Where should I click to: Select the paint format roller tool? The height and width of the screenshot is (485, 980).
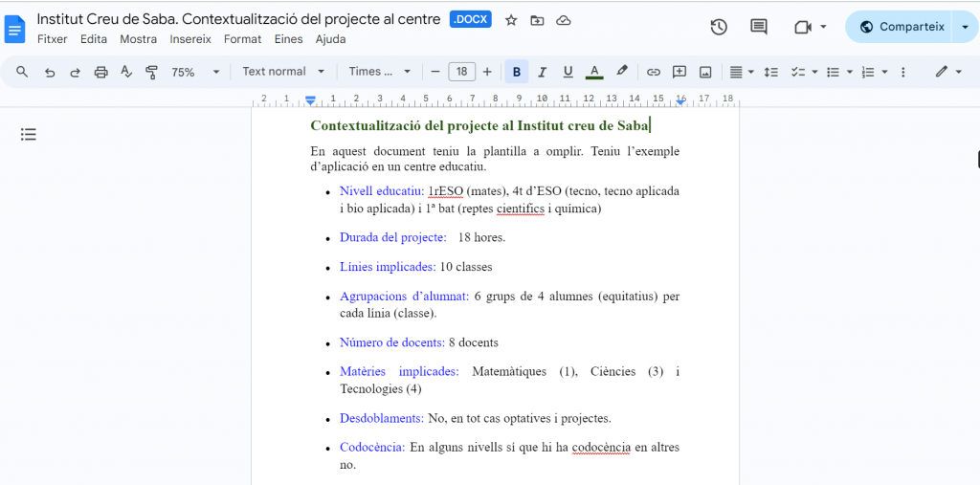[x=151, y=72]
